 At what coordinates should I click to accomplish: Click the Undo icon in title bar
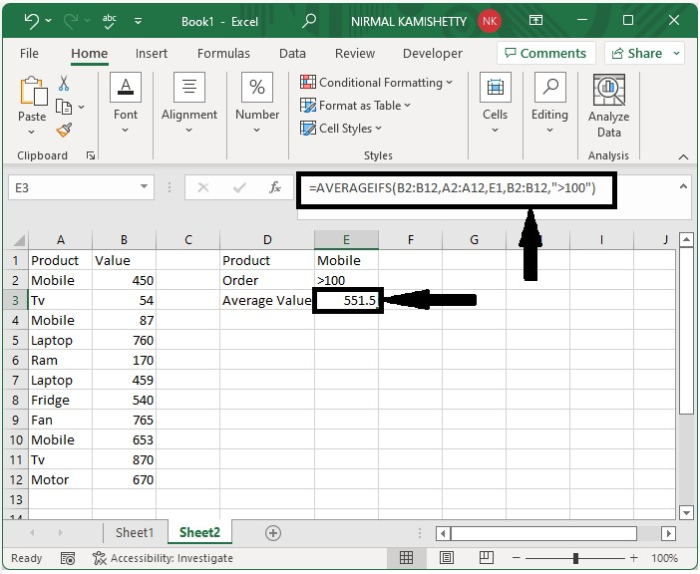point(31,21)
